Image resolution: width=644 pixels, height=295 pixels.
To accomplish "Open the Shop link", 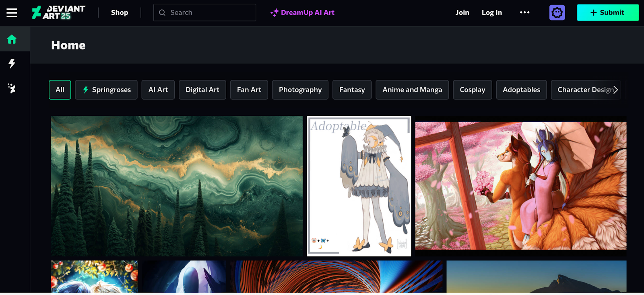I will coord(120,12).
